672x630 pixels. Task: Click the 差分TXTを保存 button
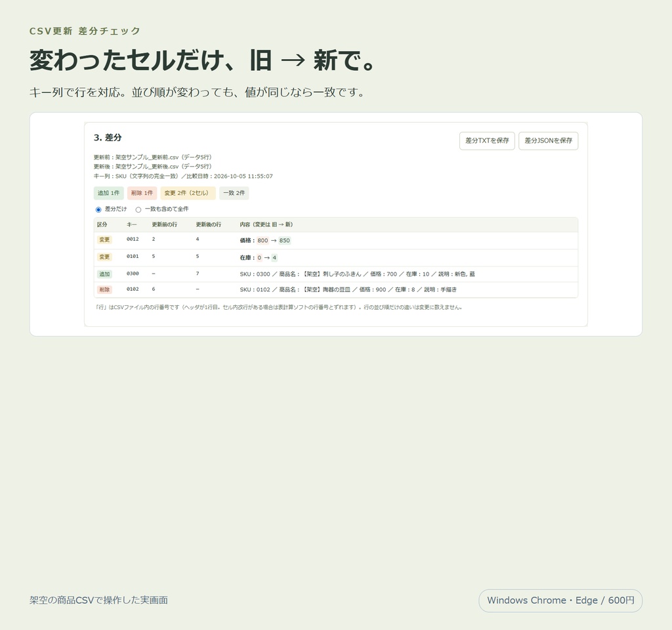point(487,140)
